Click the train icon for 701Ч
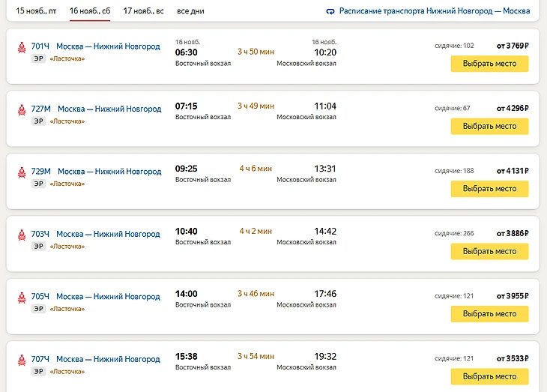Viewport: 547px width, 392px height. pos(21,47)
